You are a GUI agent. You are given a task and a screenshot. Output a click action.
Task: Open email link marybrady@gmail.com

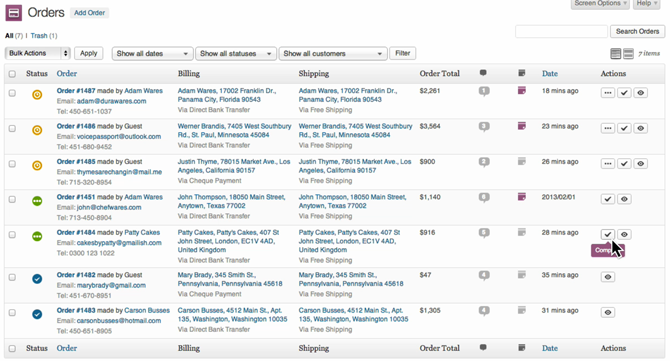tap(111, 285)
